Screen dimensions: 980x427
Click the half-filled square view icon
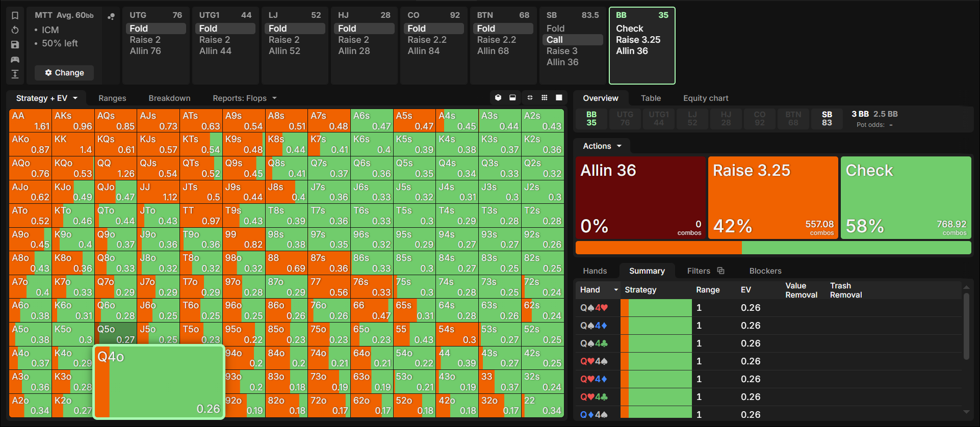512,98
